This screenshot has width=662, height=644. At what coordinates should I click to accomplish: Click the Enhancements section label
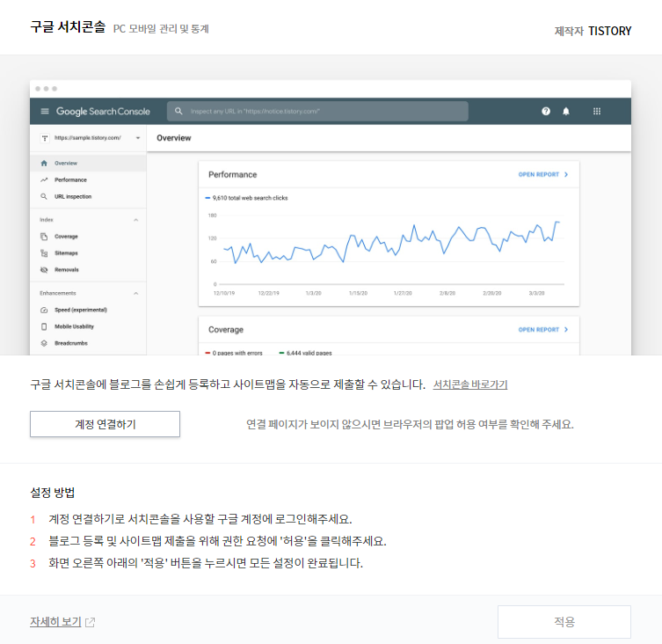[x=58, y=293]
